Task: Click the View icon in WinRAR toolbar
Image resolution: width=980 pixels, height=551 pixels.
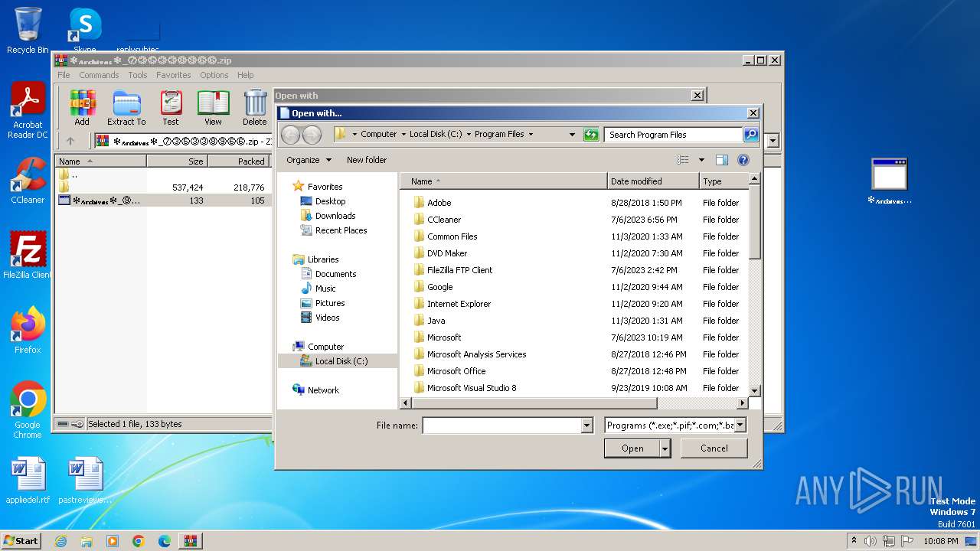Action: click(213, 108)
